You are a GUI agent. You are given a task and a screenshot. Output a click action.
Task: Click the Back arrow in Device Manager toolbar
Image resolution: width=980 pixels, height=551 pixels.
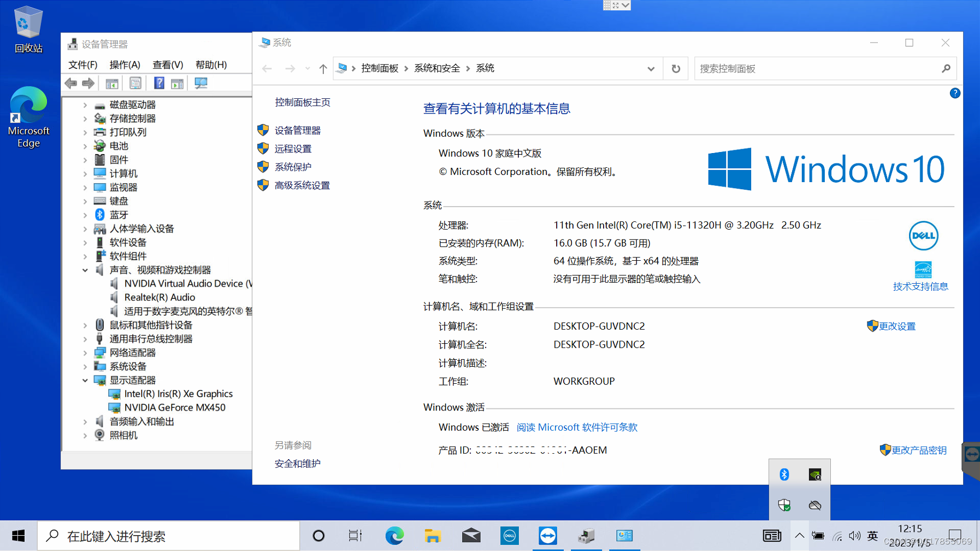70,83
